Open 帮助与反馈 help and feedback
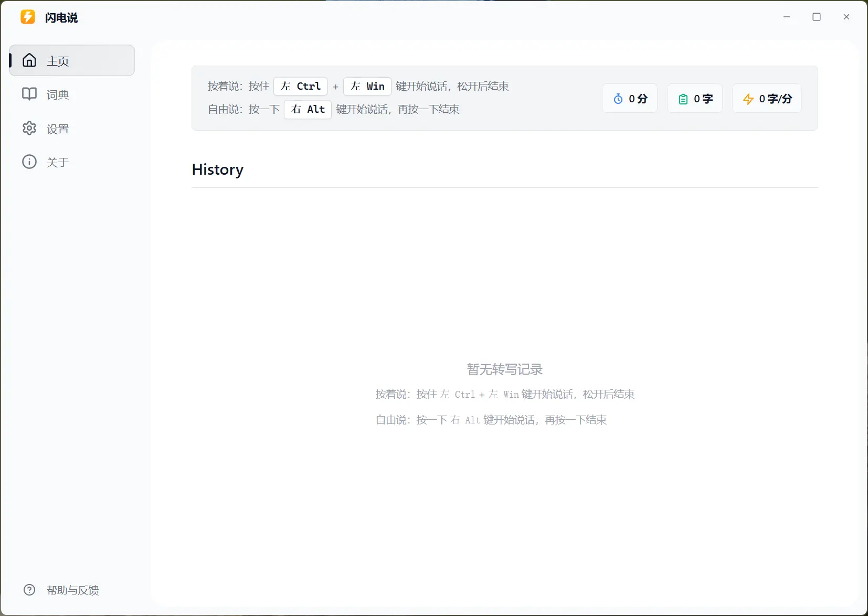868x616 pixels. click(72, 590)
